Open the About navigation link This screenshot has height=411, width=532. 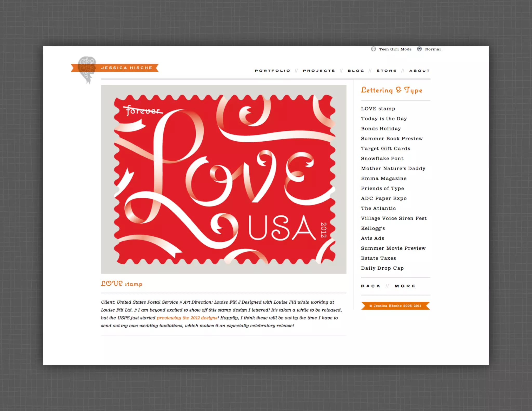[420, 71]
